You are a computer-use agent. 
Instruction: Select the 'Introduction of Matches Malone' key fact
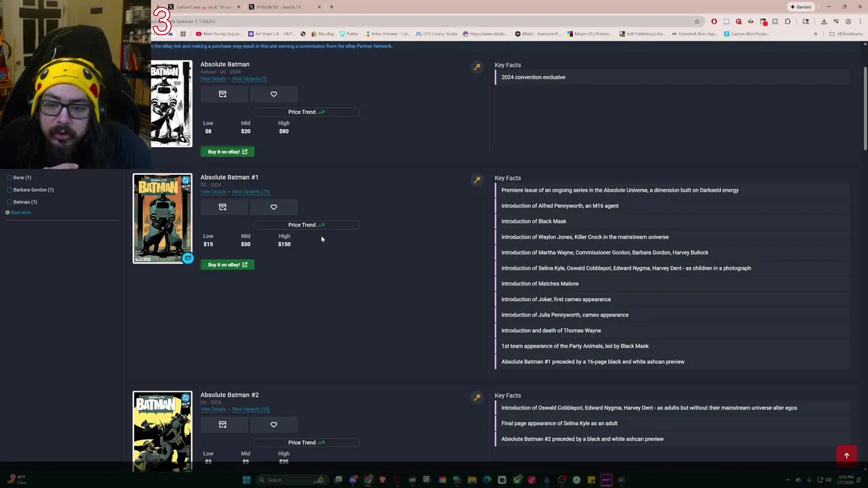pos(540,284)
